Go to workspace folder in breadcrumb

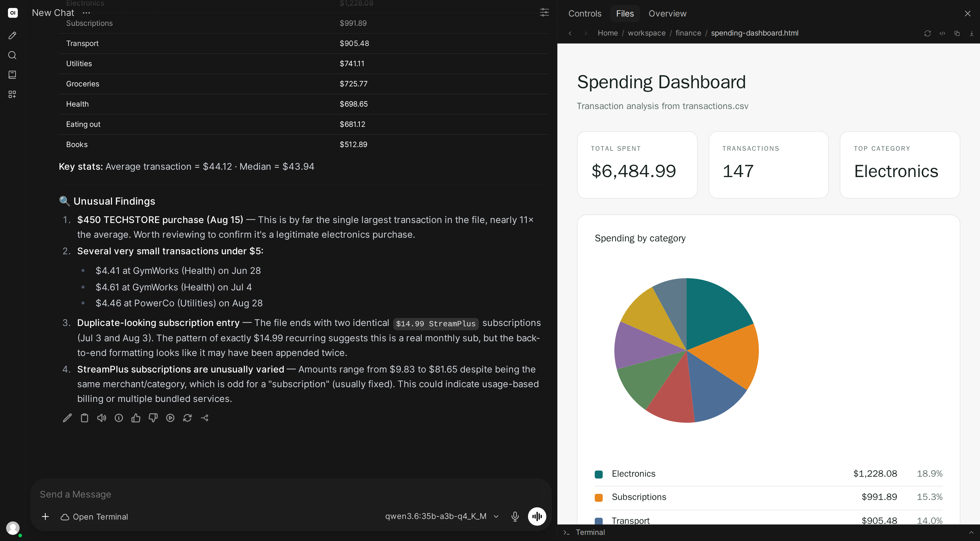646,33
